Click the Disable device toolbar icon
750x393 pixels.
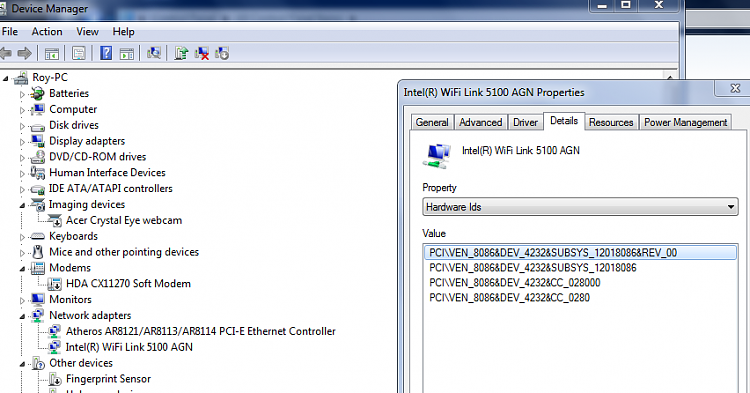pyautogui.click(x=222, y=53)
